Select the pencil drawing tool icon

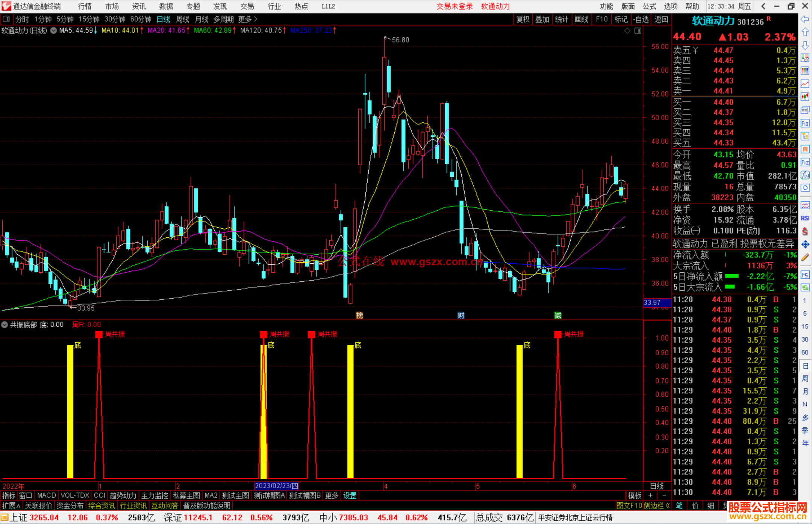pyautogui.click(x=805, y=257)
